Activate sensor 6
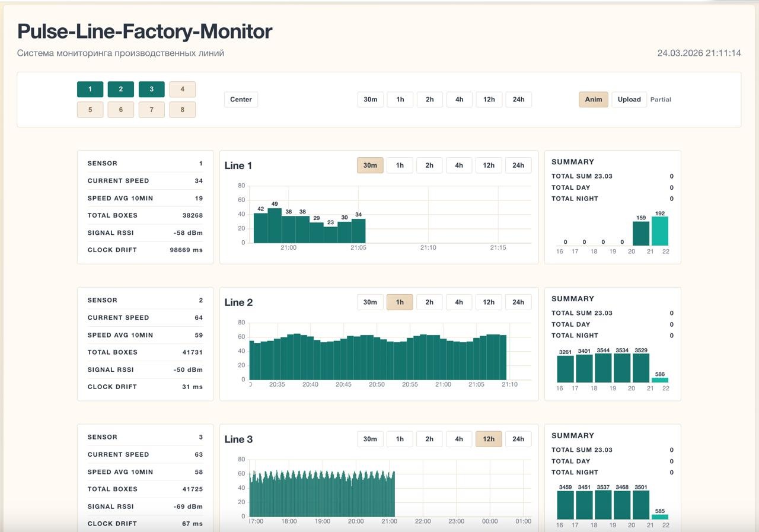The image size is (759, 532). coord(121,110)
